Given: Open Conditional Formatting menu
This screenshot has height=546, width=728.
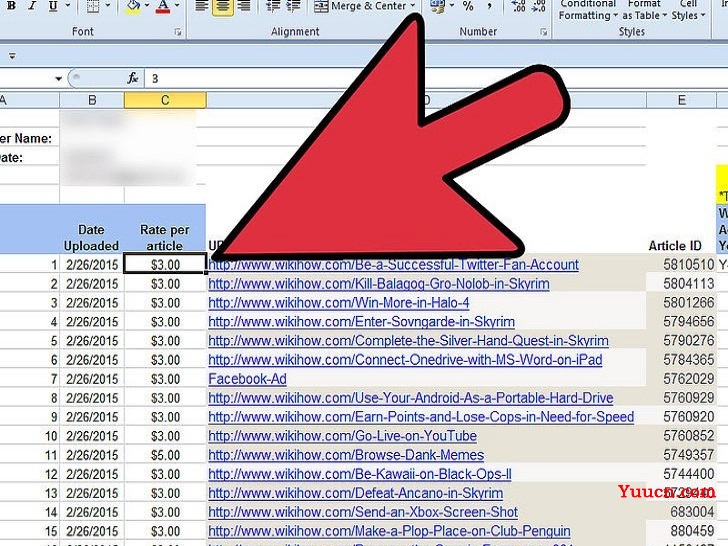Looking at the screenshot, I should click(x=588, y=10).
